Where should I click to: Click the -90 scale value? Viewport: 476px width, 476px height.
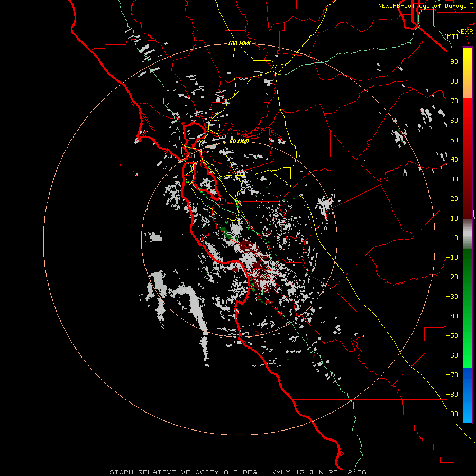(x=452, y=414)
